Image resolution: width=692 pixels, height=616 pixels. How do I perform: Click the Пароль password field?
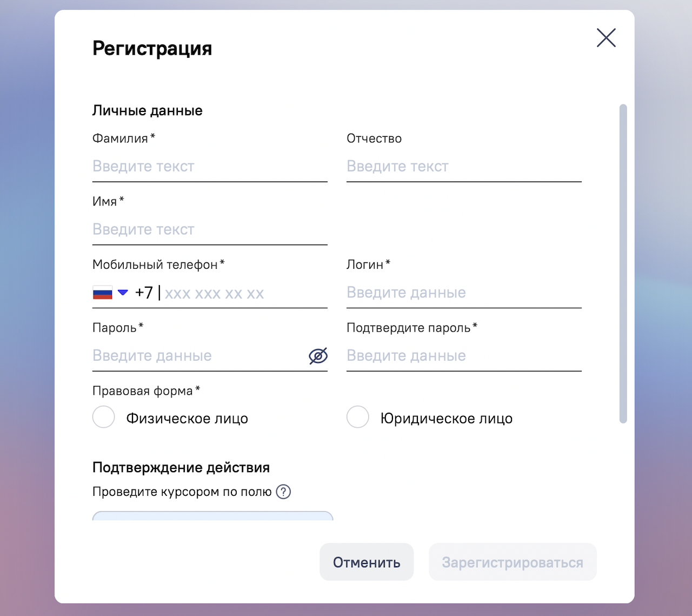(x=197, y=356)
